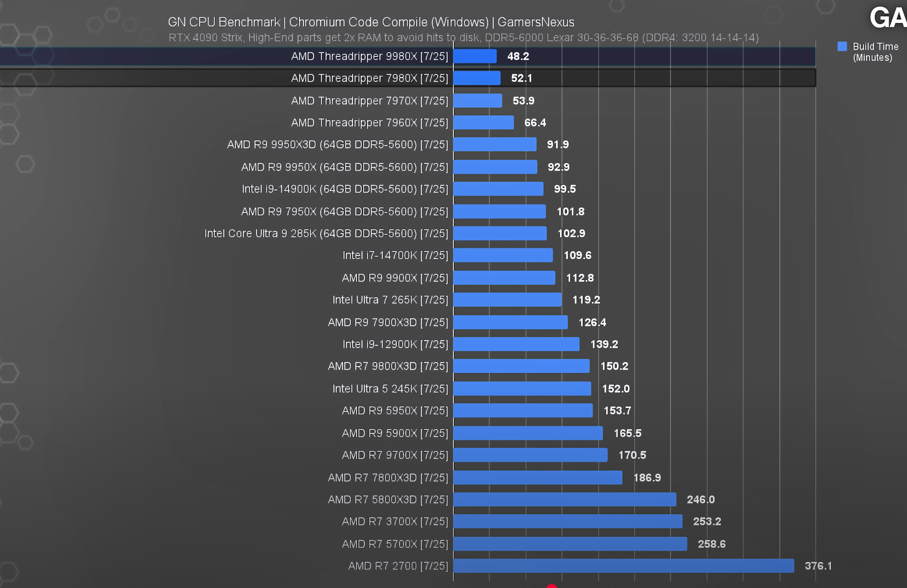907x588 pixels.
Task: Click the 139.2 build time value
Action: [604, 344]
